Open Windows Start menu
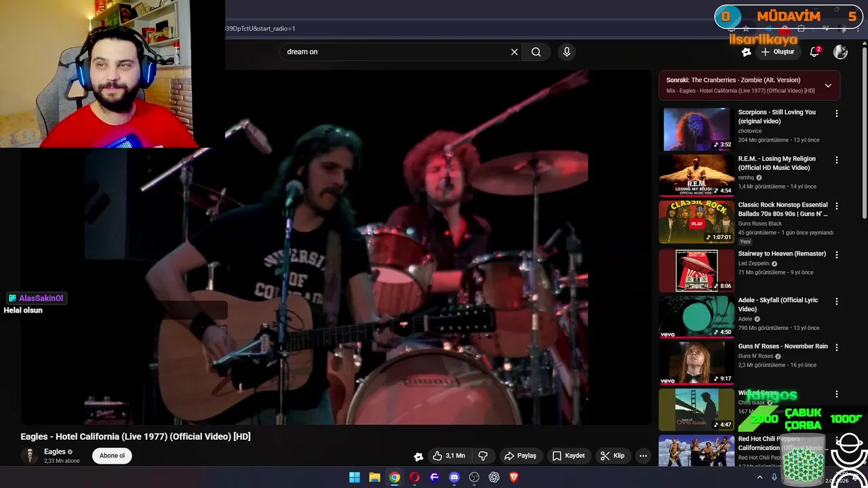This screenshot has height=488, width=868. pyautogui.click(x=355, y=477)
